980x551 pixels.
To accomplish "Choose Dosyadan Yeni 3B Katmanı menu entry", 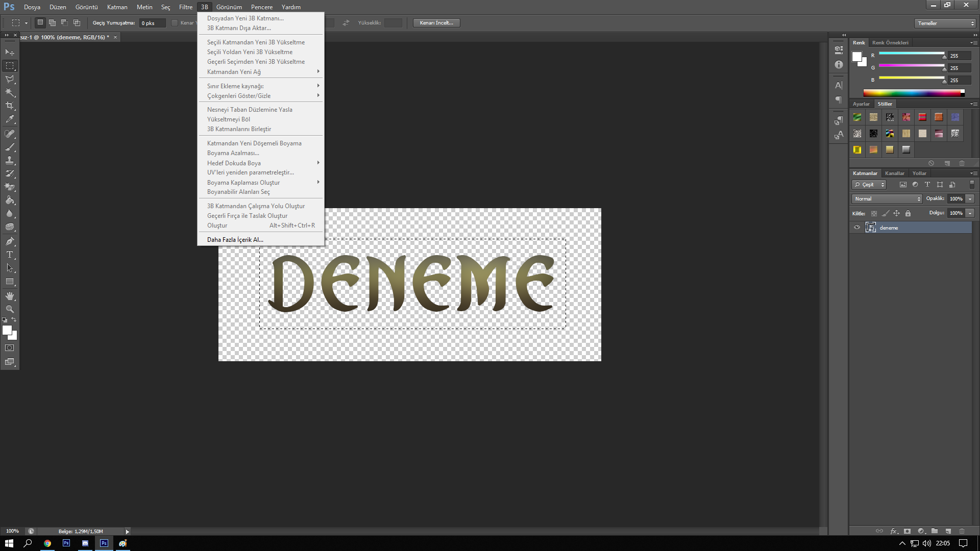I will (245, 18).
